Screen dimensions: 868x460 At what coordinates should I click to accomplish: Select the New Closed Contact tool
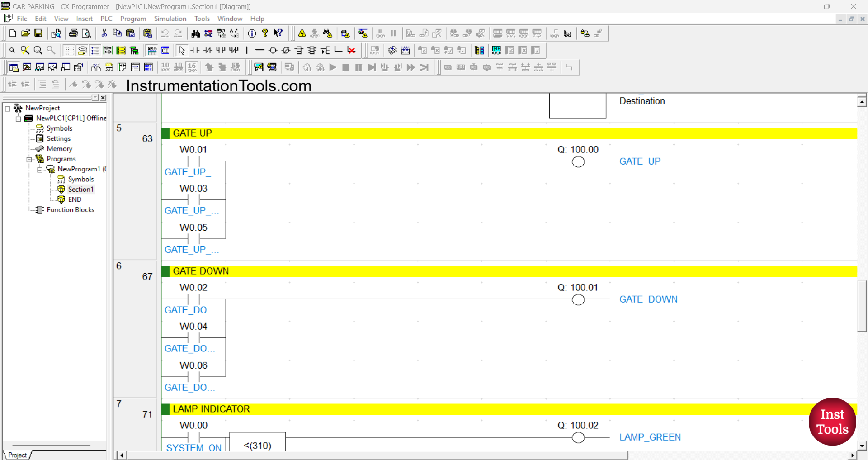[x=208, y=50]
